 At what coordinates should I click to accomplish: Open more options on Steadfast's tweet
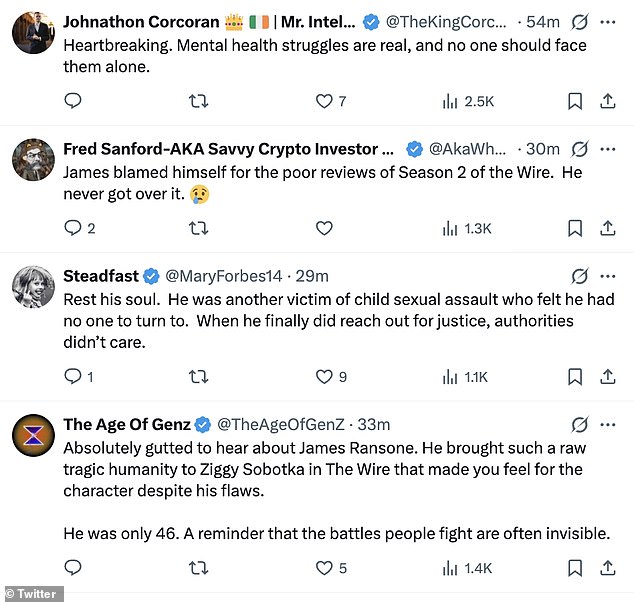coord(608,276)
